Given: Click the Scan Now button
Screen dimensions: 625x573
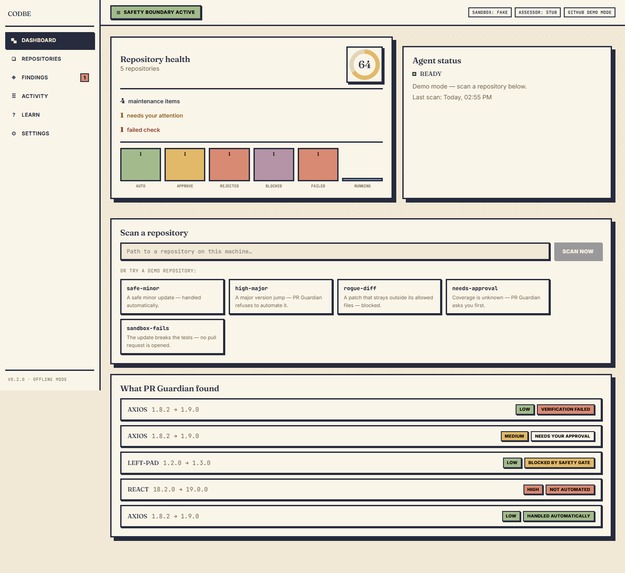Looking at the screenshot, I should coord(578,251).
